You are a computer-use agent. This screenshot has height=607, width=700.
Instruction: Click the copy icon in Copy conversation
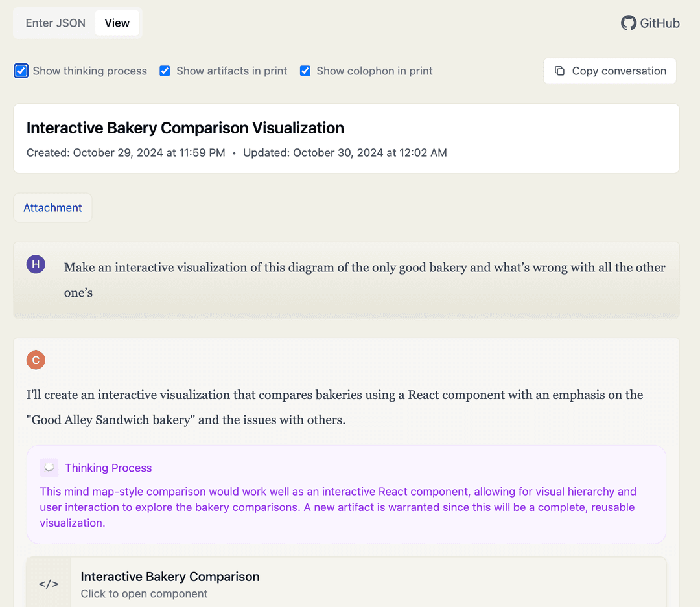[x=559, y=71]
